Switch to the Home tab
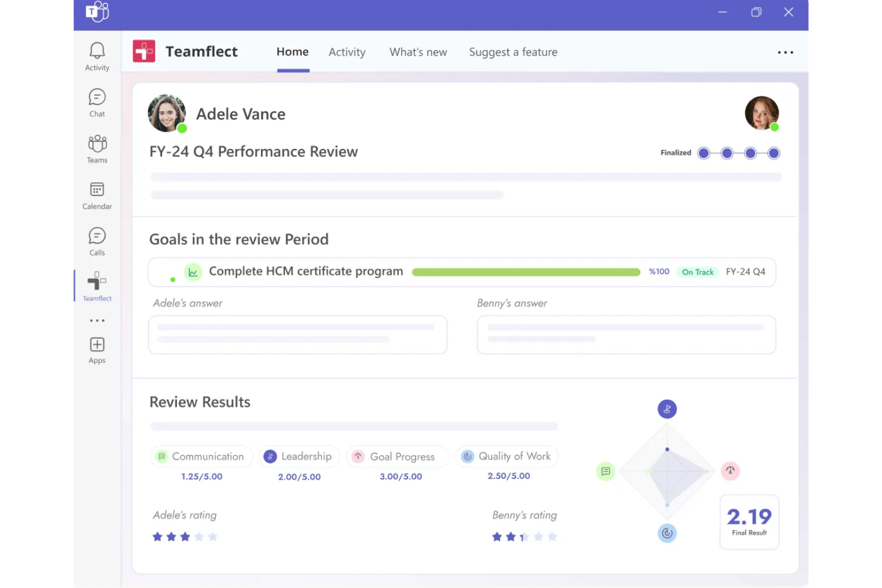This screenshot has height=588, width=882. point(293,52)
